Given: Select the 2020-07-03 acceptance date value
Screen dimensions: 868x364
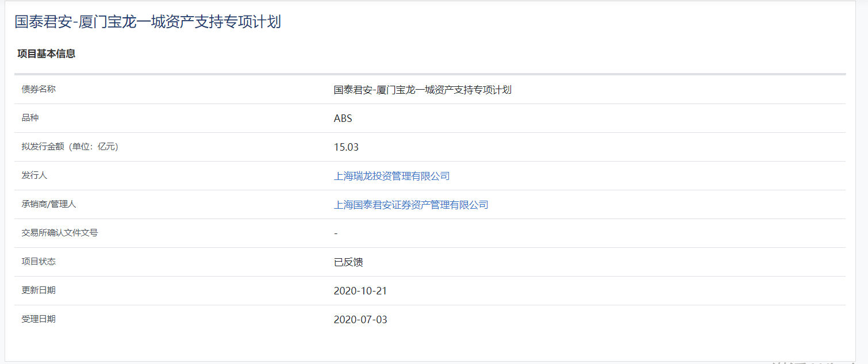Looking at the screenshot, I should pyautogui.click(x=360, y=320).
